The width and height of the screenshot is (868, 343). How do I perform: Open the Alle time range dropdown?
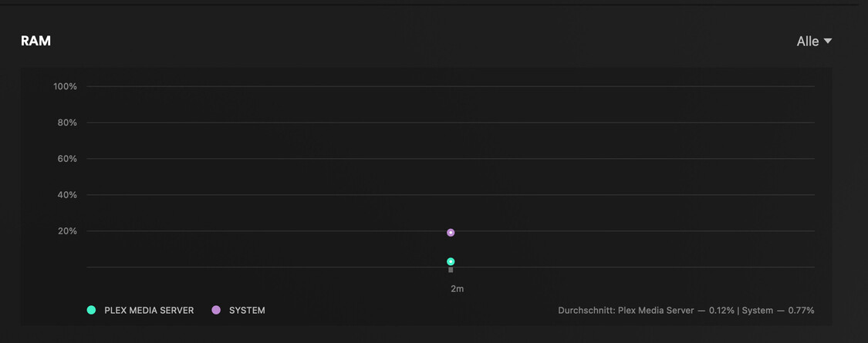click(x=813, y=42)
